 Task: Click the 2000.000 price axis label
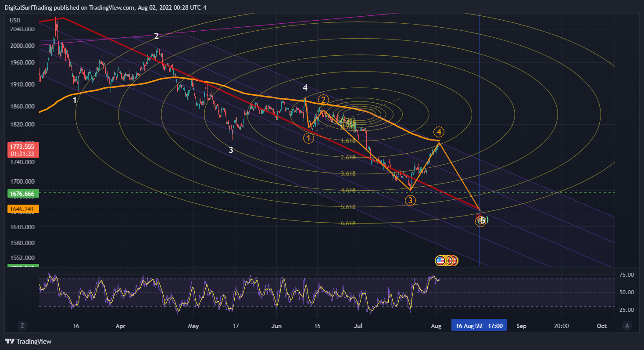pyautogui.click(x=21, y=46)
